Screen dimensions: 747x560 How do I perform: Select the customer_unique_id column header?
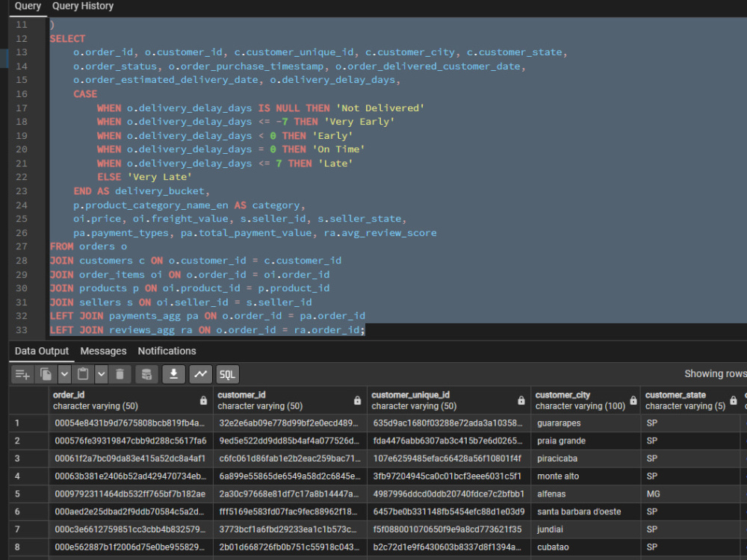pos(449,400)
